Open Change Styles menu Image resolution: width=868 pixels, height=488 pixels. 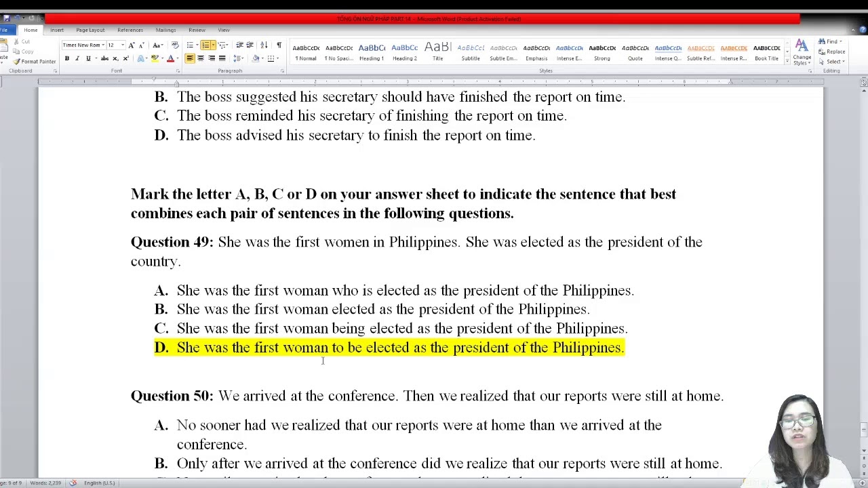(x=802, y=53)
